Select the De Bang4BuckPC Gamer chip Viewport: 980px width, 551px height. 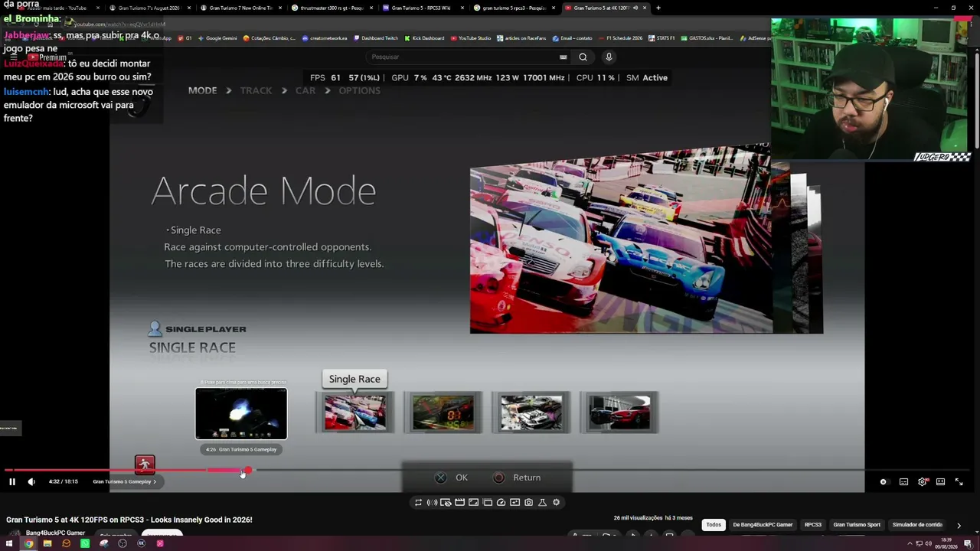pyautogui.click(x=763, y=524)
